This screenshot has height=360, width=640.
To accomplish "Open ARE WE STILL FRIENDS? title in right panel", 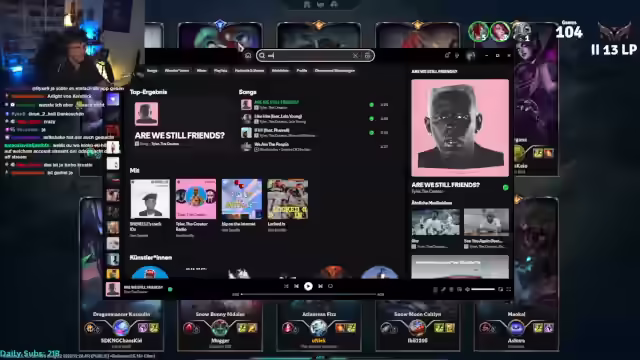I will [x=445, y=185].
